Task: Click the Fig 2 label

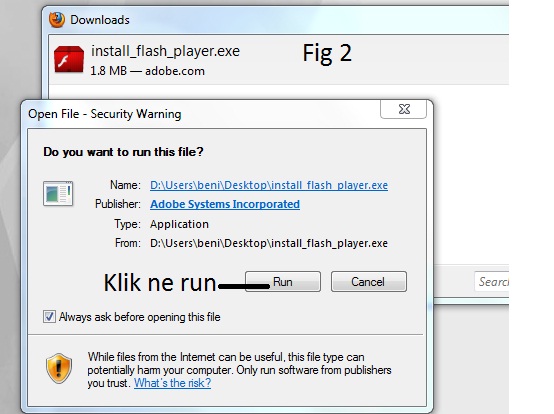Action: (327, 53)
